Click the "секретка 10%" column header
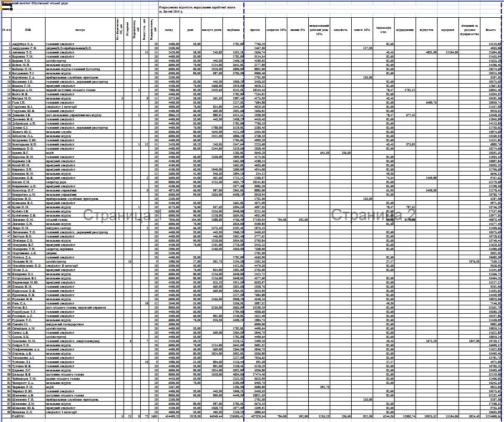The width and height of the screenshot is (504, 422). 276,30
